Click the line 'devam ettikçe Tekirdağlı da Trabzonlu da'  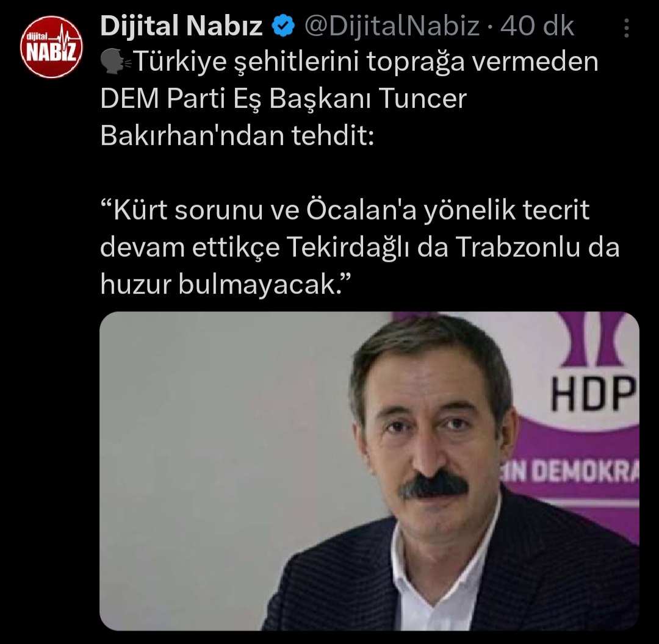click(360, 247)
